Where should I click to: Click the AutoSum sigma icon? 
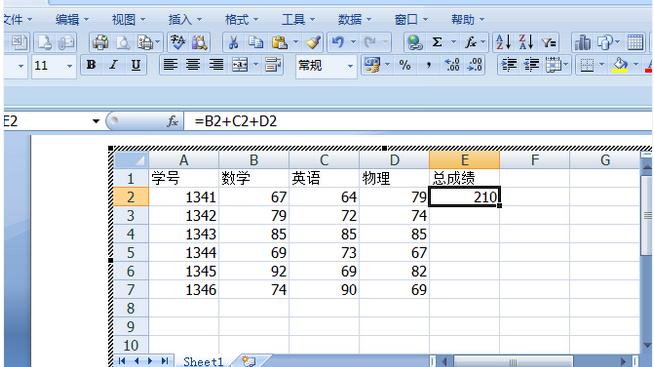point(437,42)
